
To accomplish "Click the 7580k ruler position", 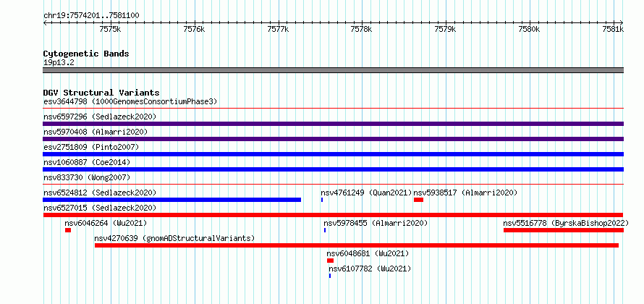I will [530, 29].
